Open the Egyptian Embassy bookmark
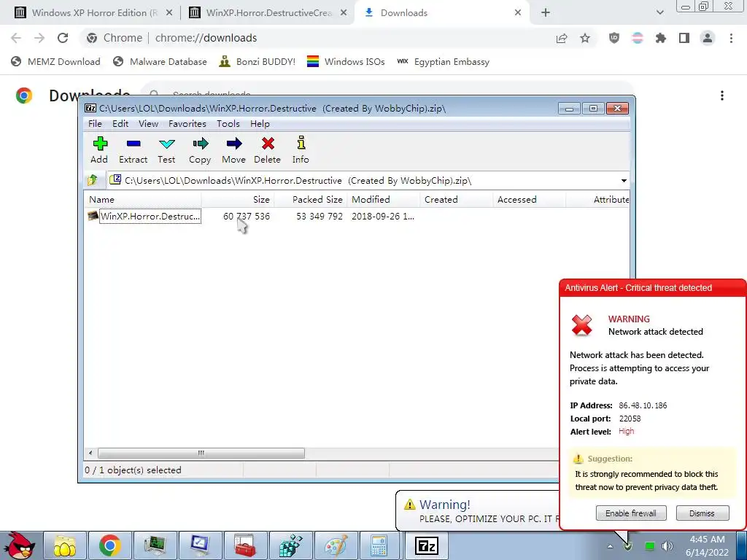The image size is (747, 560). click(443, 61)
